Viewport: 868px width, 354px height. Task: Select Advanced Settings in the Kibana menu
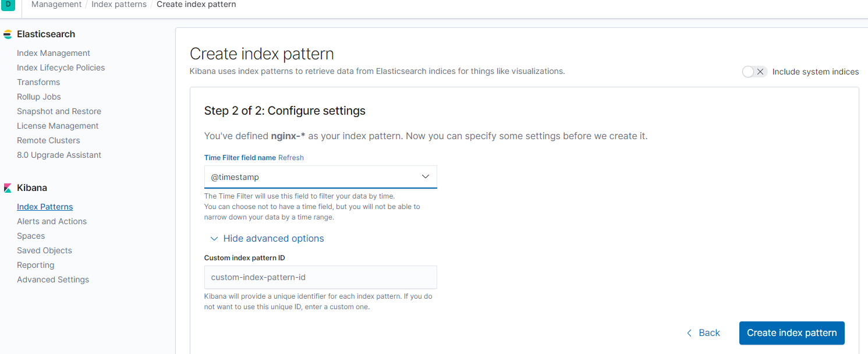pos(53,279)
